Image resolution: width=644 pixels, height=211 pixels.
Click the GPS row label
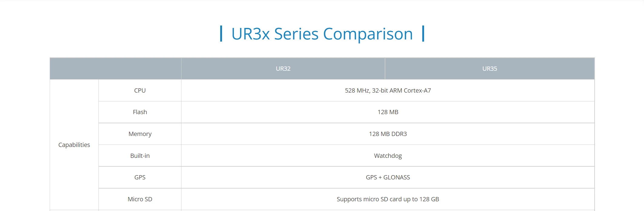coord(140,177)
